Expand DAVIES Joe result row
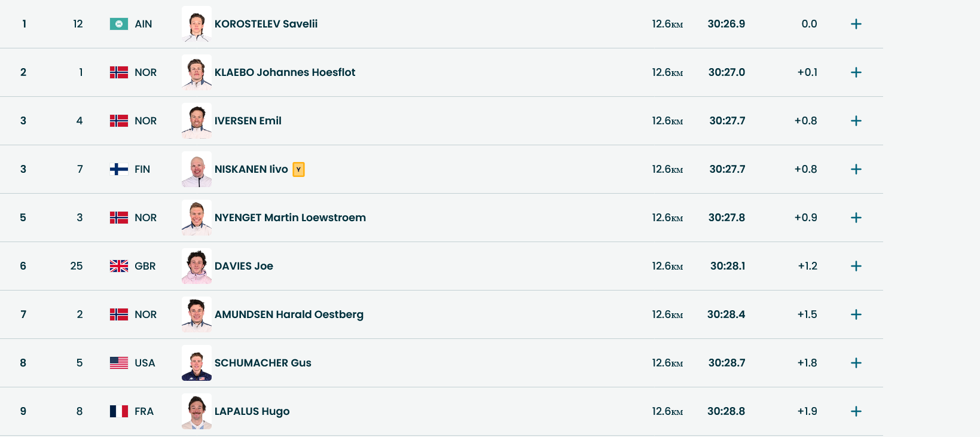 tap(856, 266)
